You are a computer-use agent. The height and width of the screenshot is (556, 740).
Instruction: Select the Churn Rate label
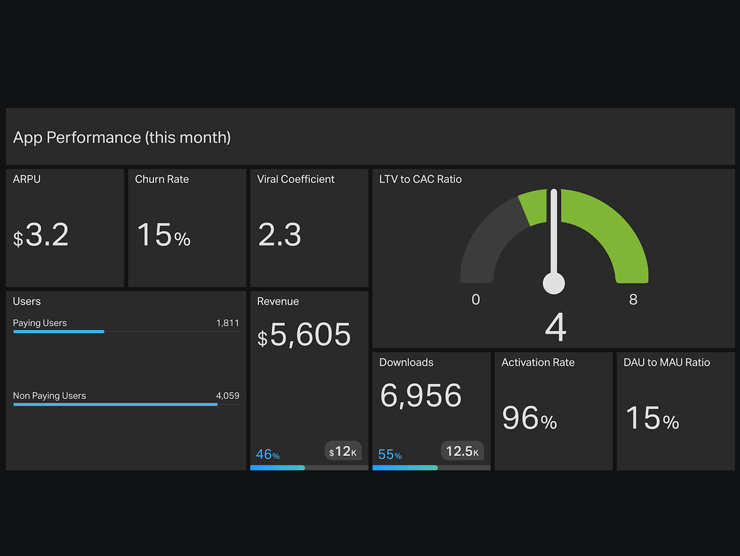click(162, 179)
